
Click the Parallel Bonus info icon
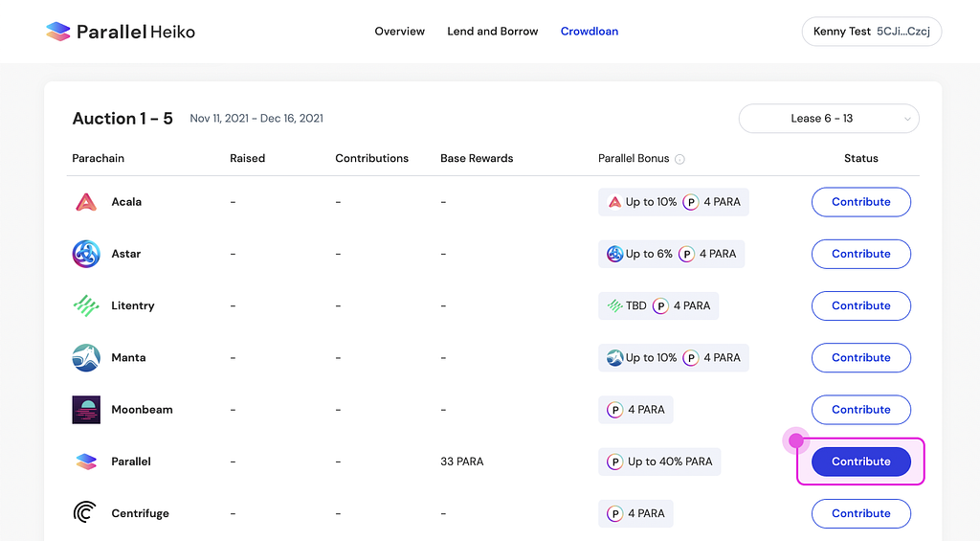[x=679, y=159]
